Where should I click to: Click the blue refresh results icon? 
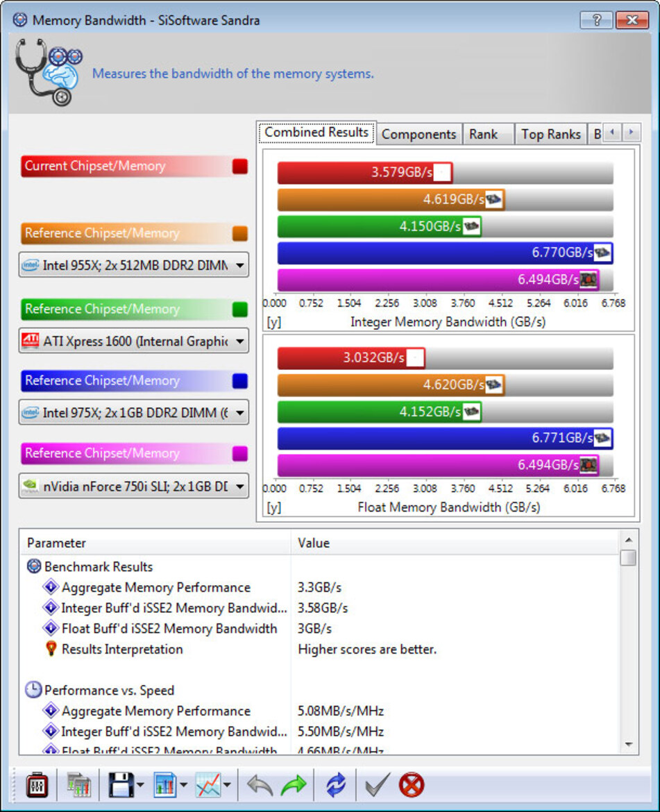pyautogui.click(x=335, y=785)
